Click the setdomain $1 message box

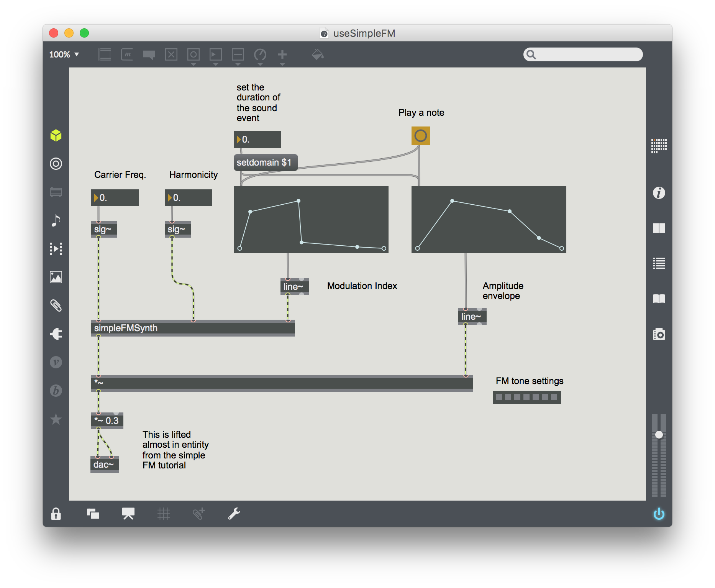click(265, 163)
